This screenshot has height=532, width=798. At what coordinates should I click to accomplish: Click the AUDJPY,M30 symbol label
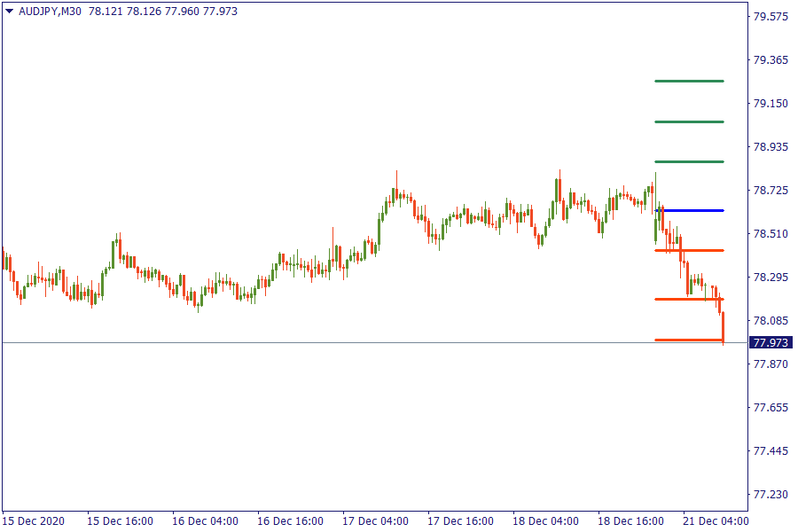click(x=50, y=12)
